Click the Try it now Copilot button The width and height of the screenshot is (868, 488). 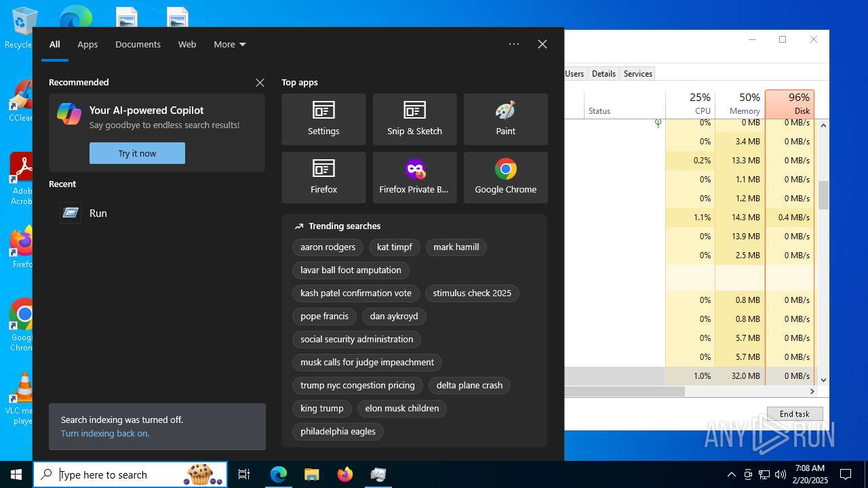[137, 153]
